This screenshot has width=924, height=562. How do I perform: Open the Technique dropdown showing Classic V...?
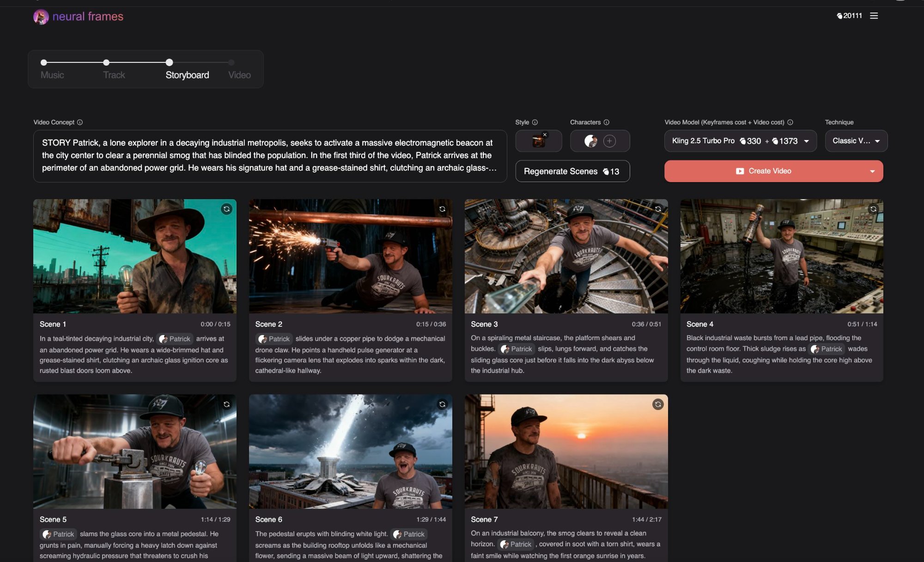(856, 141)
